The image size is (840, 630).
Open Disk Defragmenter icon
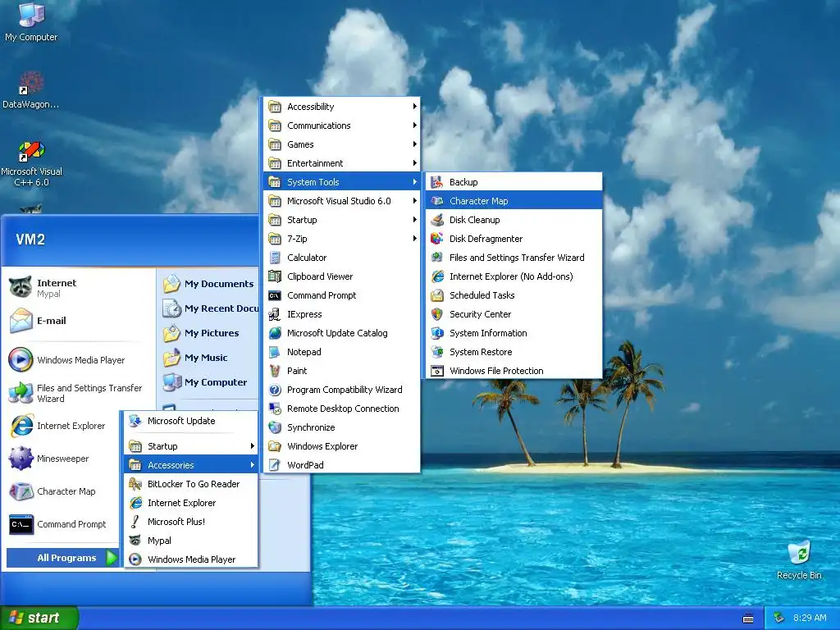pos(437,239)
